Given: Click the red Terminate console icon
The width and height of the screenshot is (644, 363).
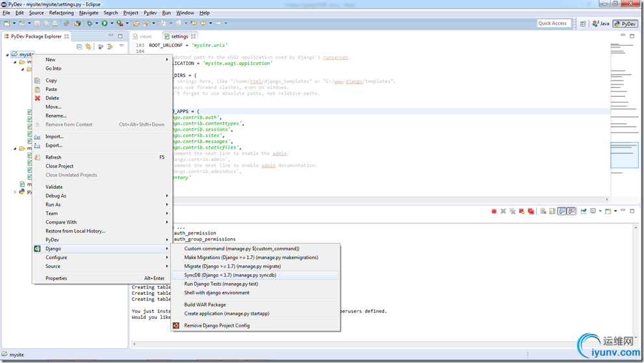Looking at the screenshot, I should pos(494,211).
